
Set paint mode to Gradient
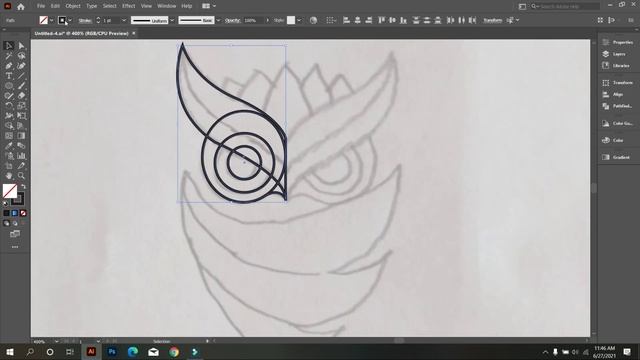pos(15,213)
